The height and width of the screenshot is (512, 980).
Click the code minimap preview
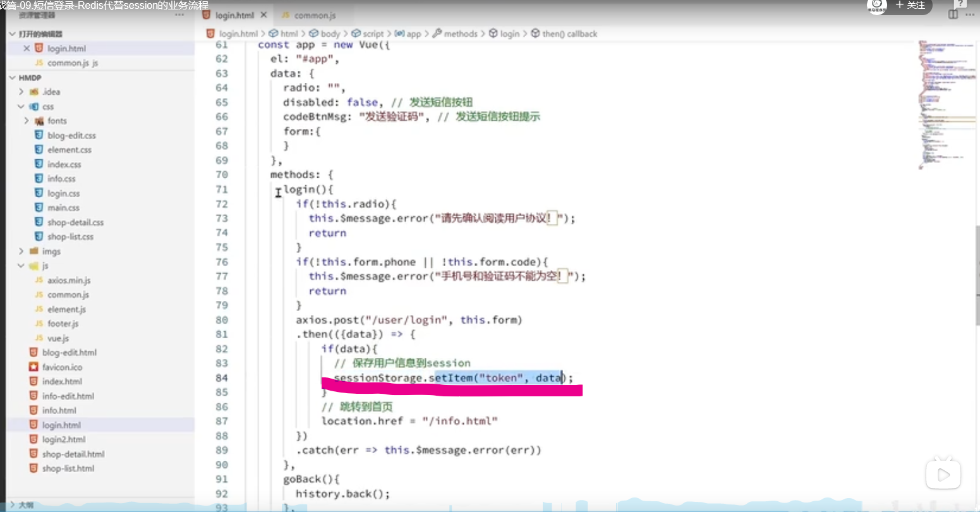point(947,104)
